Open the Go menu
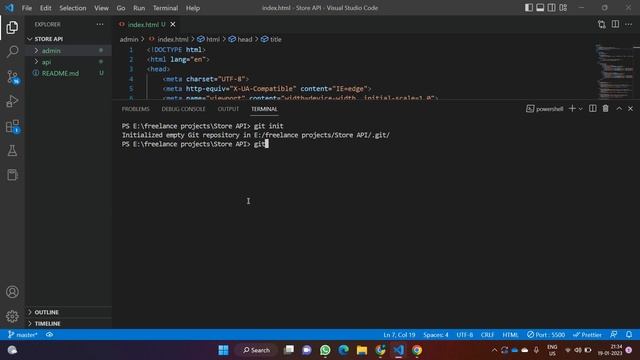This screenshot has height=360, width=640. click(121, 8)
